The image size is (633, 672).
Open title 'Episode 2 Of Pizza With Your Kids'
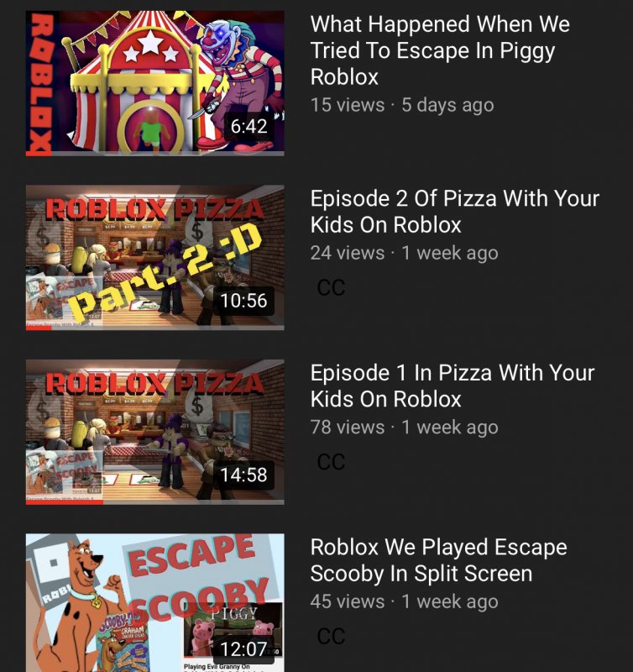455,212
